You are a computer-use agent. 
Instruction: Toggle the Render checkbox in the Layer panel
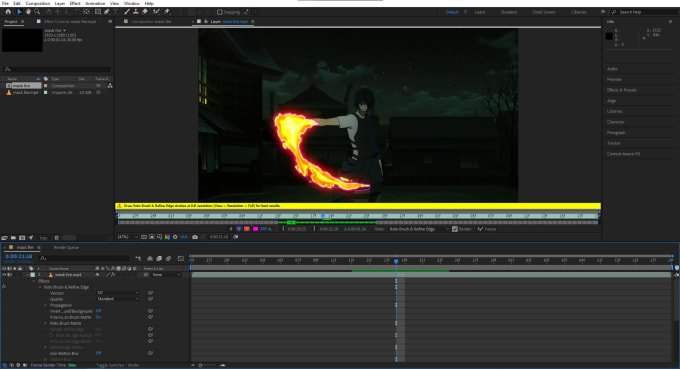(455, 229)
